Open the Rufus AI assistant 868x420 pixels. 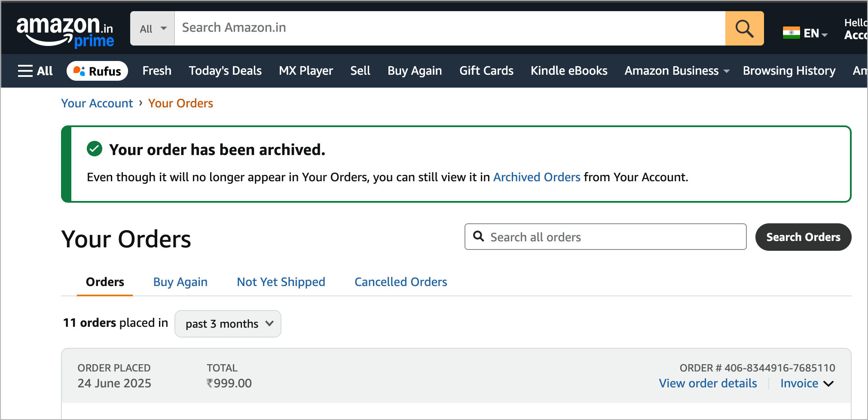click(x=97, y=71)
